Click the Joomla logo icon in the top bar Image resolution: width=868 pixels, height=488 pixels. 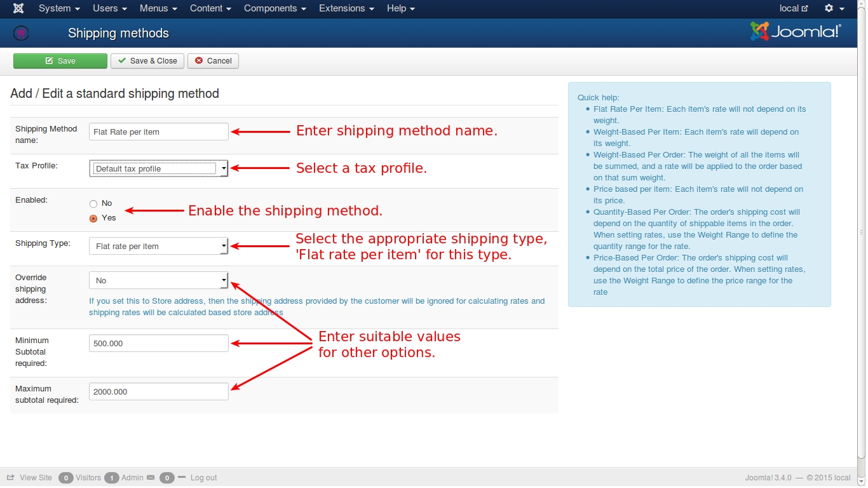(18, 8)
